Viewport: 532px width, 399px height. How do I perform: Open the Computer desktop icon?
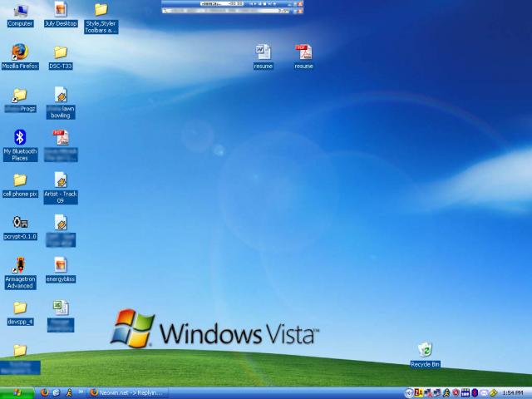tap(20, 11)
